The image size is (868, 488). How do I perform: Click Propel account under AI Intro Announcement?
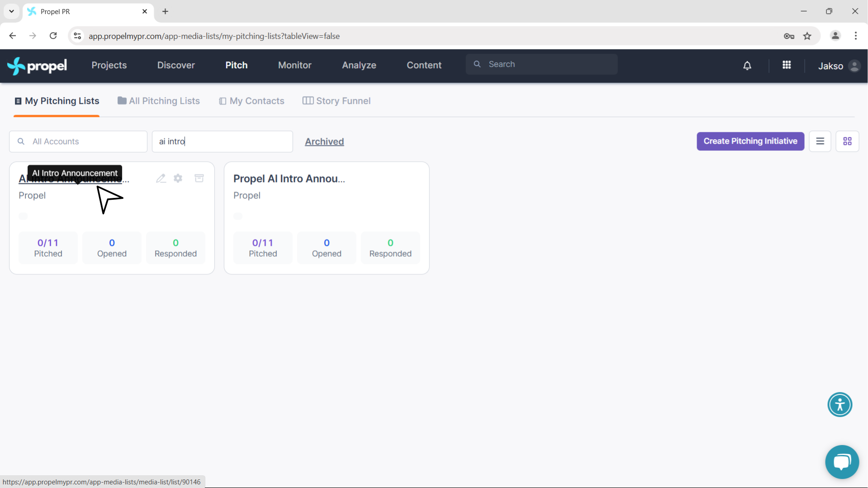(32, 195)
